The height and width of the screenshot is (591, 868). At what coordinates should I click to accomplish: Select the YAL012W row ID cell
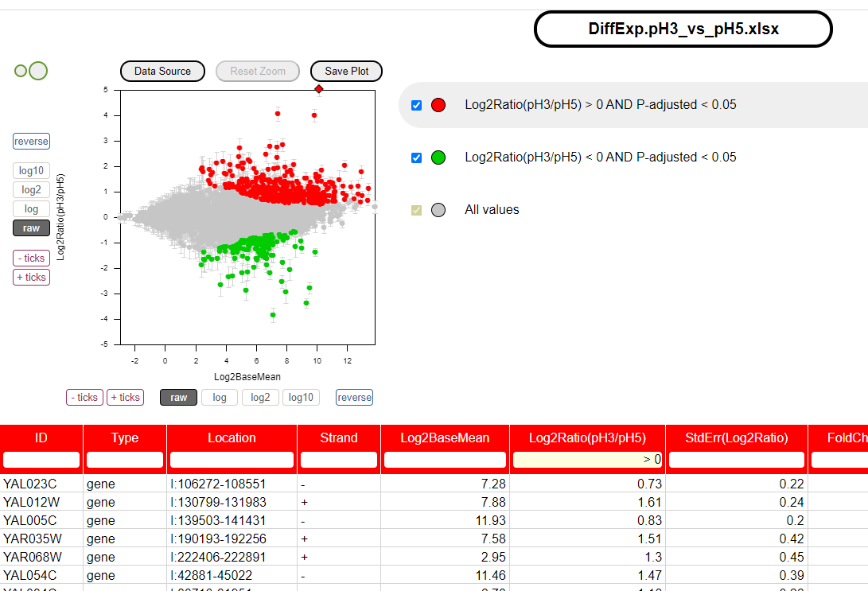pos(41,502)
